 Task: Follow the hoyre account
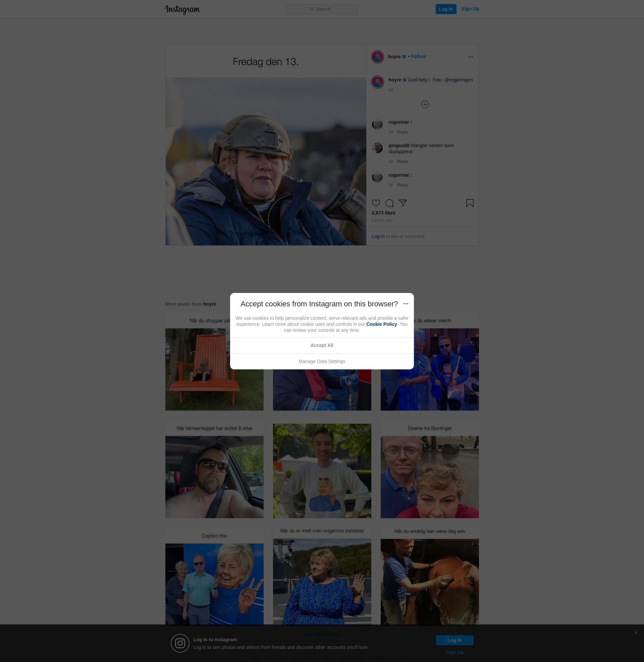pos(418,56)
